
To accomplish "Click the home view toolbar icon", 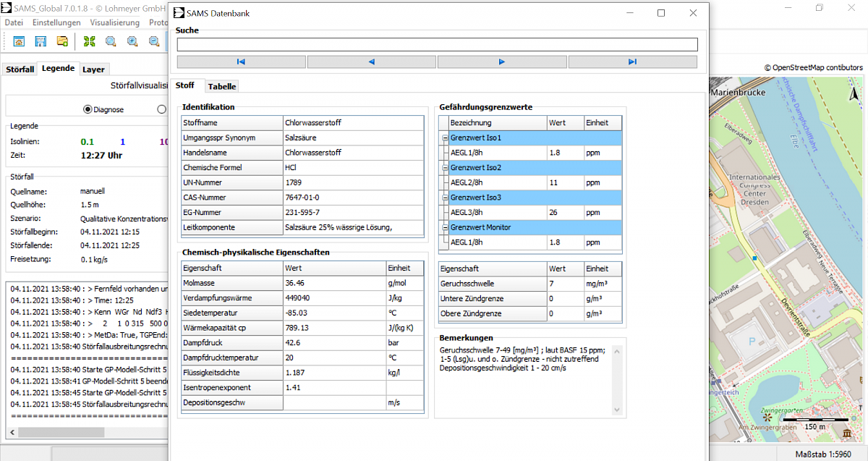I will click(x=19, y=41).
